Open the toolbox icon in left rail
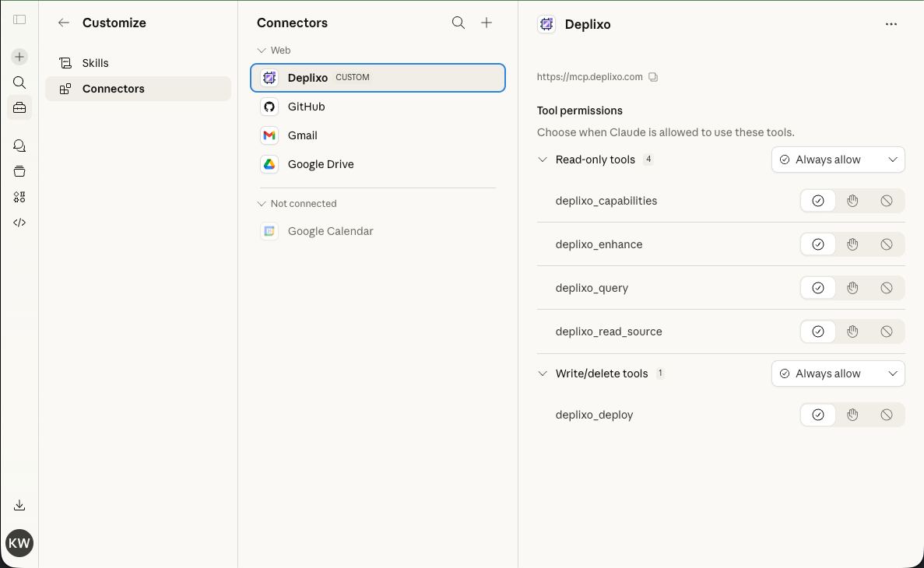Viewport: 924px width, 568px height. pos(19,108)
